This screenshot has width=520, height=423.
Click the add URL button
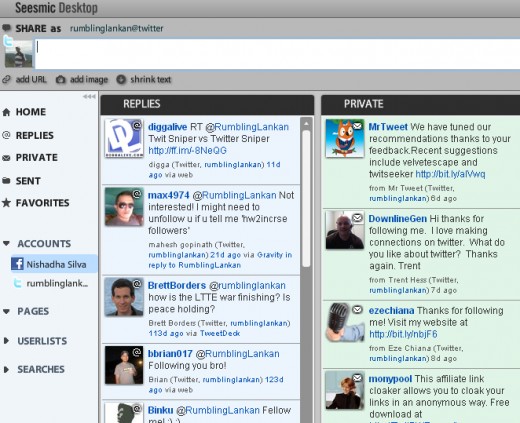25,79
